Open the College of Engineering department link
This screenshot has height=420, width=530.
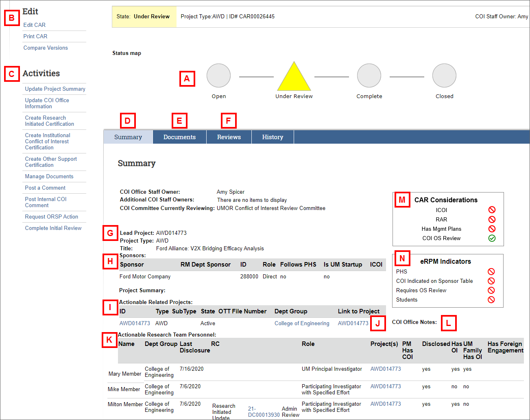point(302,323)
